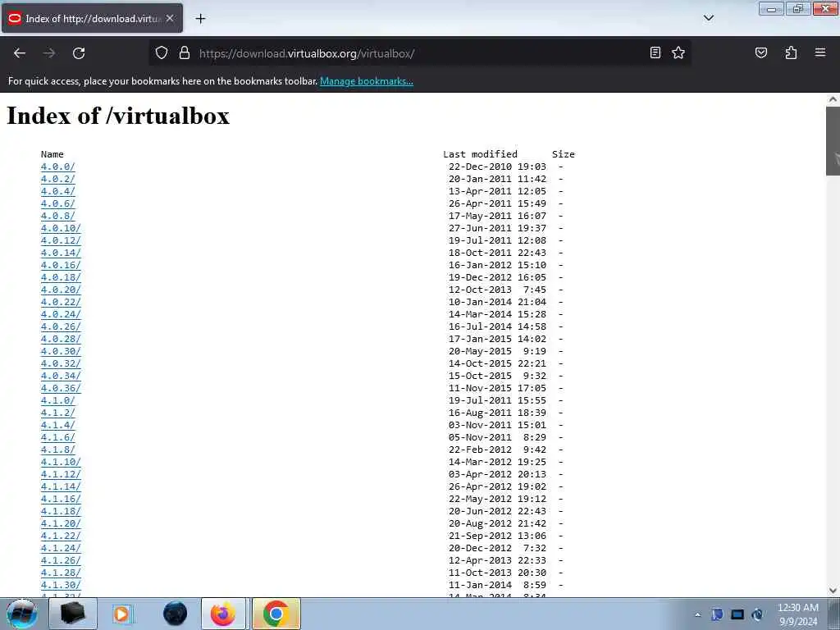Open the 4.1.6/ directory link
This screenshot has height=630, width=840.
pyautogui.click(x=58, y=438)
